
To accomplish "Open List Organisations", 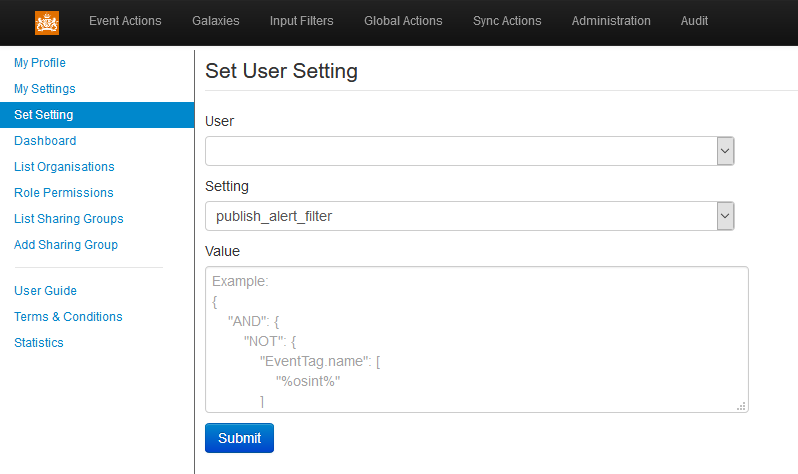I will pos(64,166).
